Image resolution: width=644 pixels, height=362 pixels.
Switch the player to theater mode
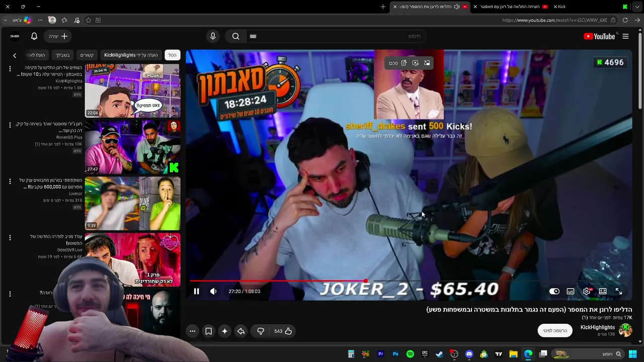coord(603,291)
